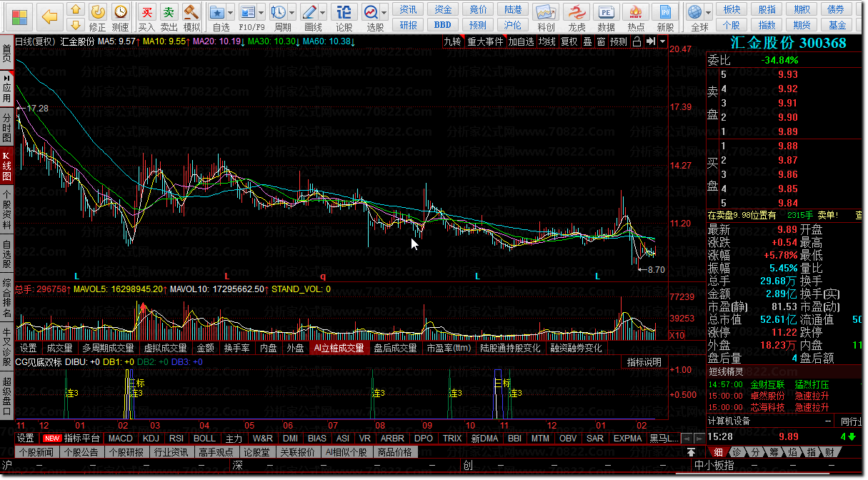Expand the 选股 dropdown arrow

point(386,12)
